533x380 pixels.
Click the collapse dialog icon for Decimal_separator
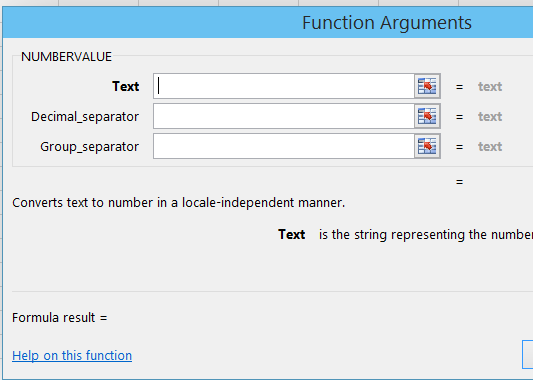[x=427, y=116]
